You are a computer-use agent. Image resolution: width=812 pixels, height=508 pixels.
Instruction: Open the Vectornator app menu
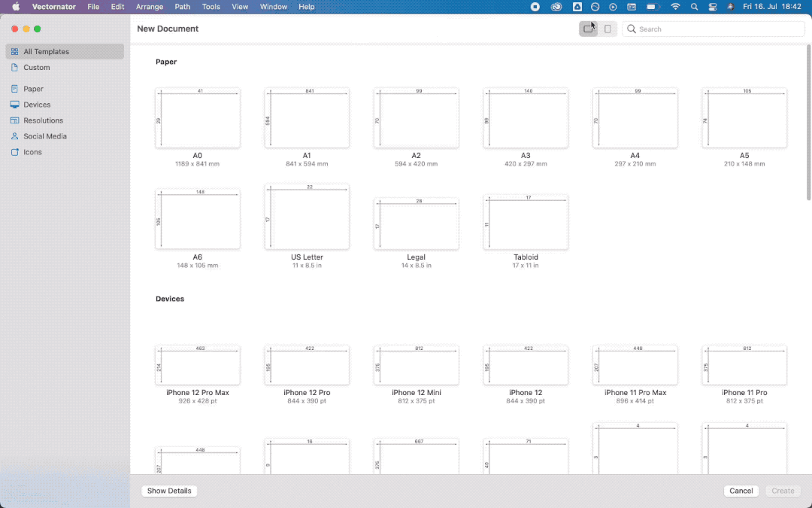click(54, 7)
